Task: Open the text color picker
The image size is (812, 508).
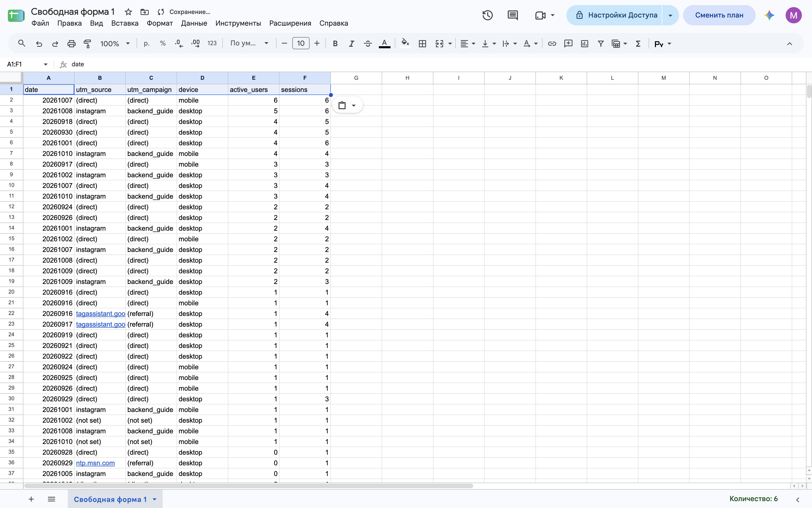Action: (x=384, y=43)
